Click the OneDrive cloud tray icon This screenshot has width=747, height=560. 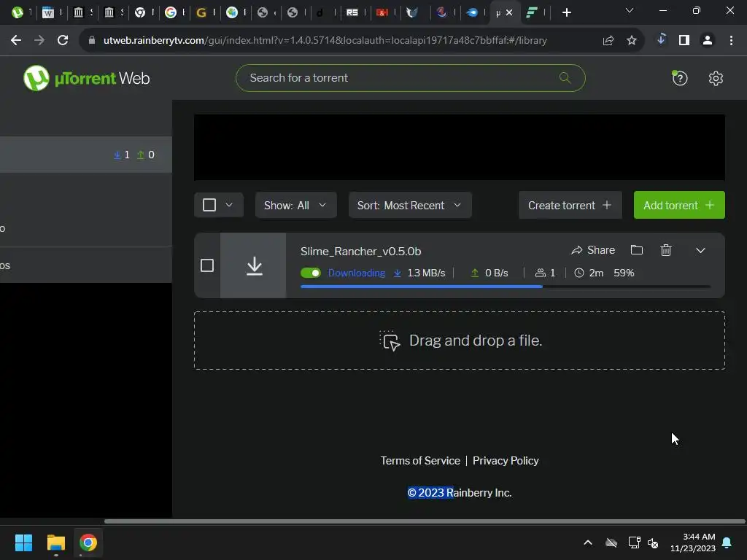(611, 542)
